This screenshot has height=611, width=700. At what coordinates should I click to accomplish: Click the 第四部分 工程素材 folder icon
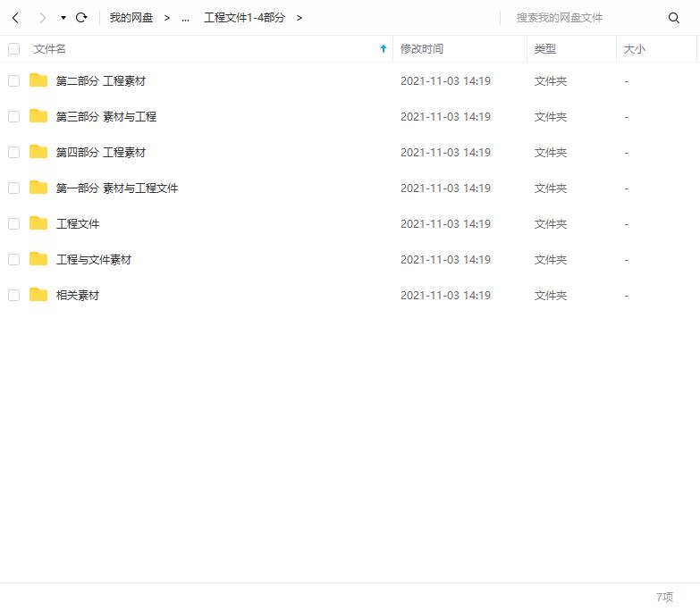click(38, 152)
